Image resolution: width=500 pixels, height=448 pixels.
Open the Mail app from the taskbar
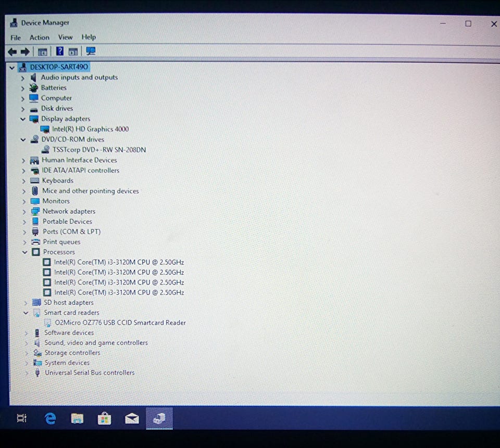[x=132, y=418]
